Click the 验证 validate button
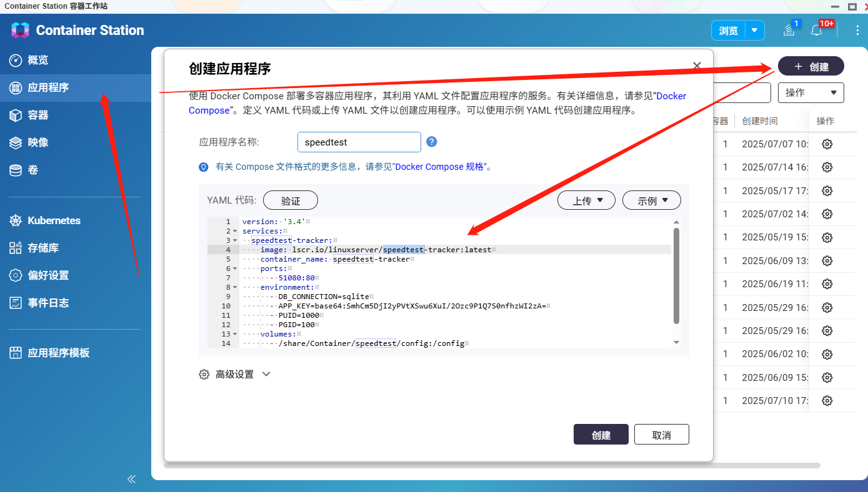The width and height of the screenshot is (868, 492). [x=291, y=200]
